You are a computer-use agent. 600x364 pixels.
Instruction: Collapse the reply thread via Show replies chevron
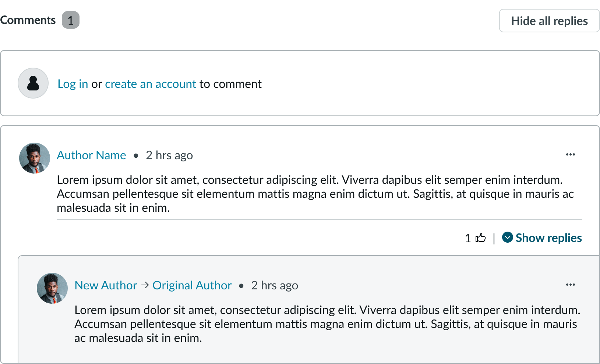click(x=508, y=238)
